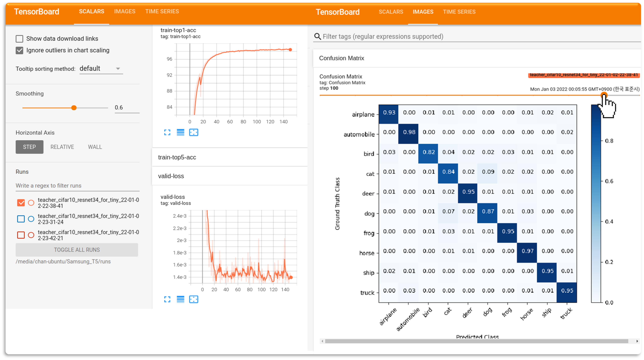Fit domain to data on valid-loss chart

pos(193,299)
